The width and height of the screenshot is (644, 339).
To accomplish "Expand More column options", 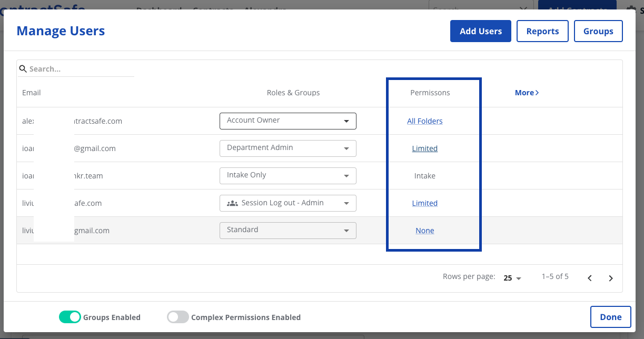I will click(x=526, y=92).
